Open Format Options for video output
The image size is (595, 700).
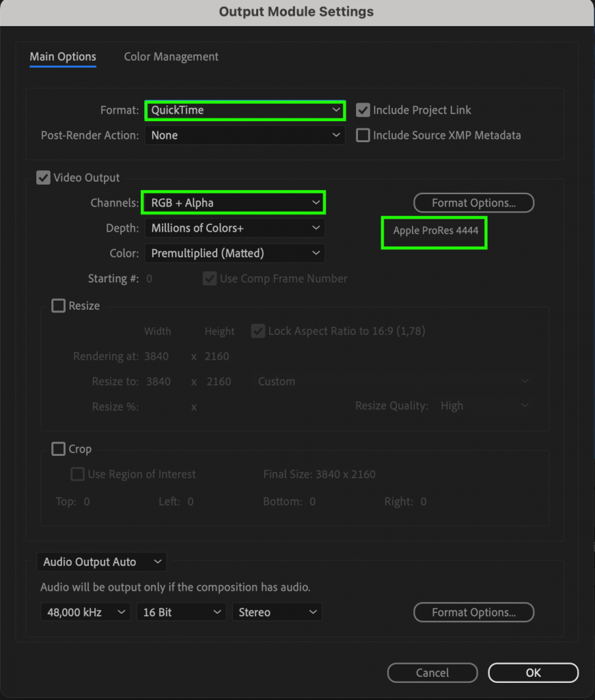(473, 202)
